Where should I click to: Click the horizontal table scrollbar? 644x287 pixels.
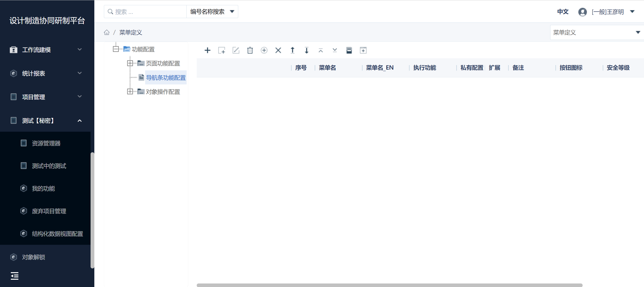click(x=389, y=285)
